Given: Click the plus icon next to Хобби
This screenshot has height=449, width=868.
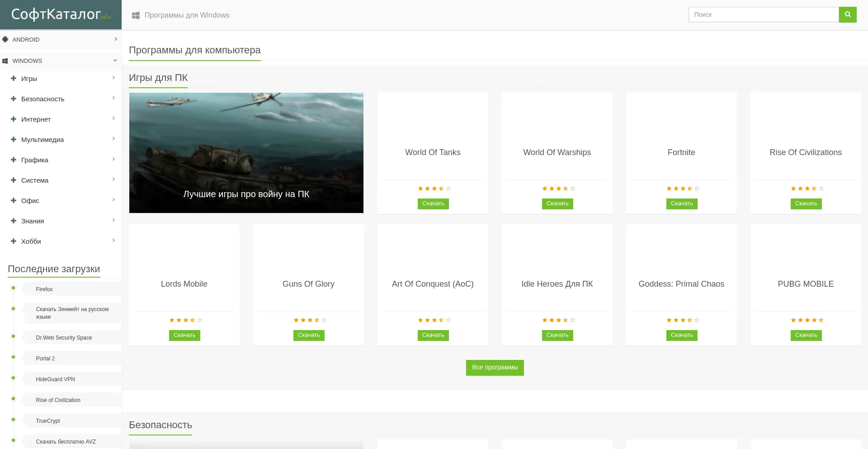Looking at the screenshot, I should (x=14, y=241).
